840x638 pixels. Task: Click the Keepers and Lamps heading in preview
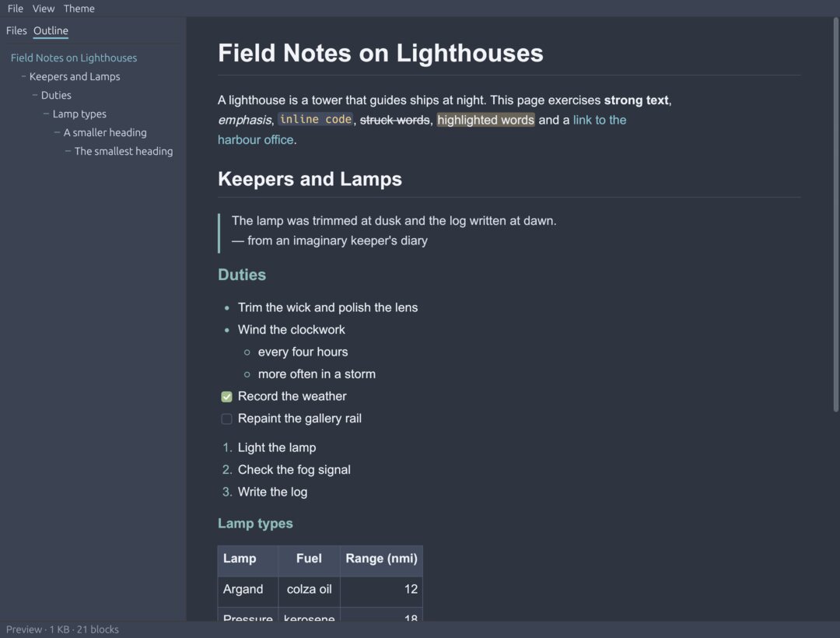point(310,179)
